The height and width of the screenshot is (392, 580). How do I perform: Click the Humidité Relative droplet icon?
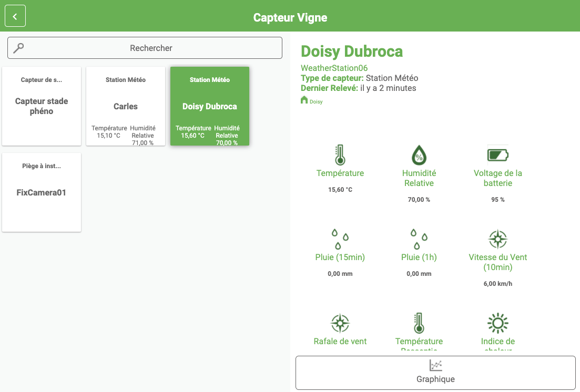coord(419,155)
